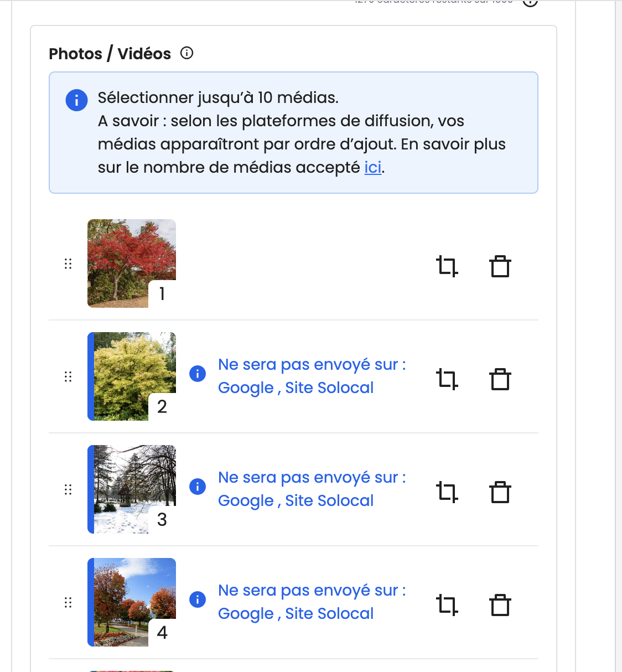The height and width of the screenshot is (672, 622).
Task: Crop the autumn trees photo 4
Action: click(x=447, y=605)
